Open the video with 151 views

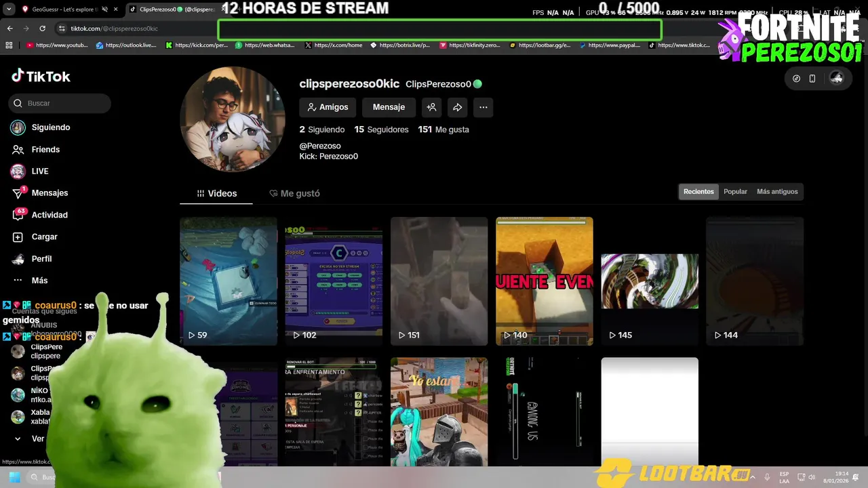[439, 281]
